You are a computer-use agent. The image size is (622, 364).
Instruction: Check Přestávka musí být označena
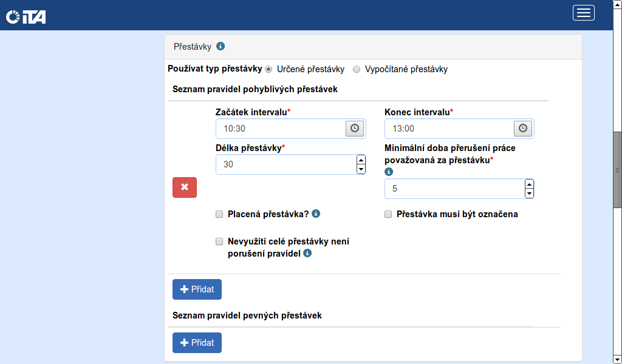point(388,214)
